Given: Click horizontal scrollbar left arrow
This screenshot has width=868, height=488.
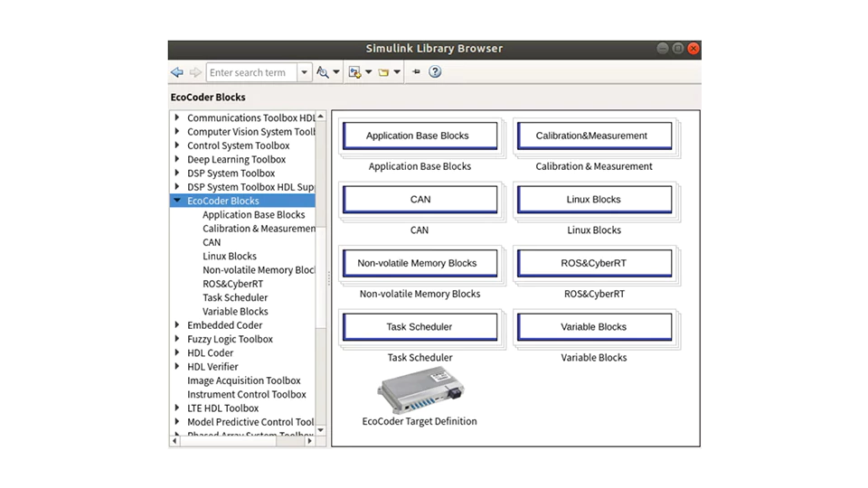Looking at the screenshot, I should coord(175,441).
